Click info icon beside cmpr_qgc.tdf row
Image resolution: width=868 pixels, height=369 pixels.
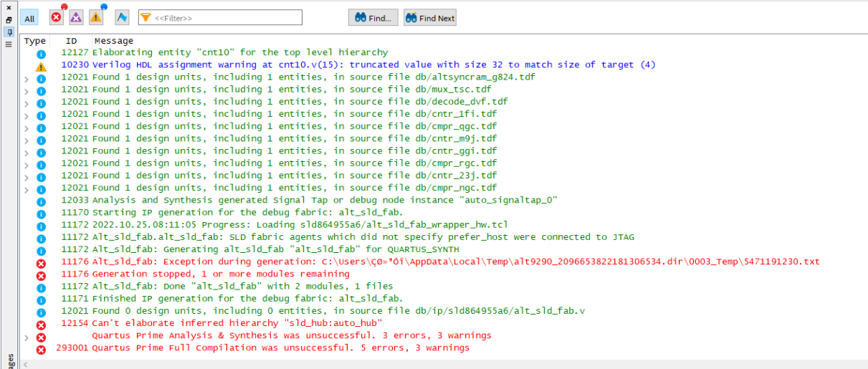pos(41,128)
